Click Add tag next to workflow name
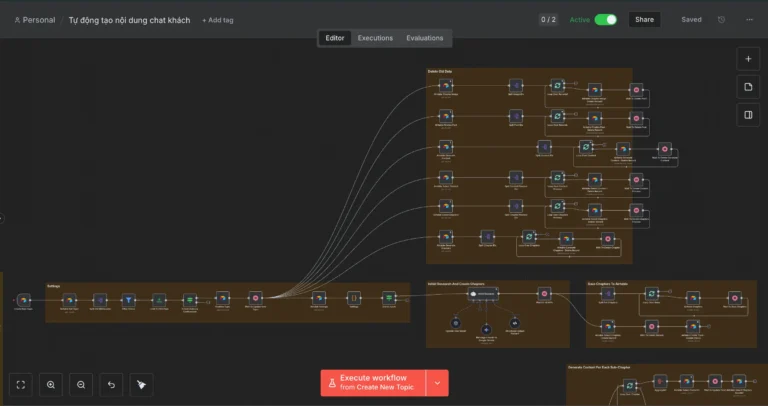The image size is (768, 406). point(217,20)
